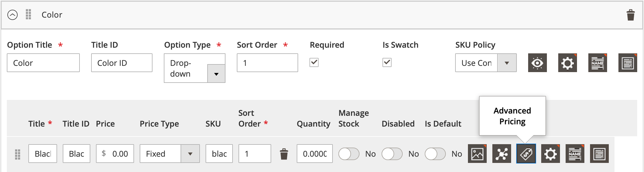Click the option Sort Order field
The image size is (644, 172).
click(x=267, y=63)
